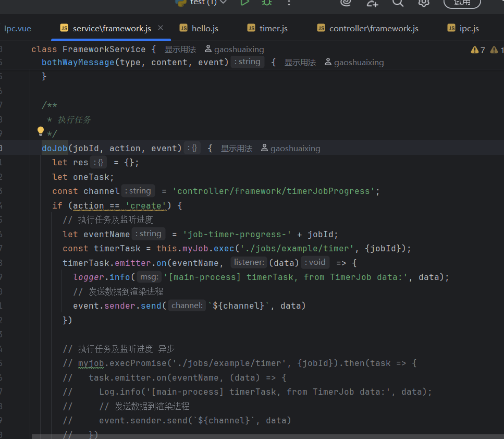Click the 'channel:' parameter hint

tap(187, 305)
